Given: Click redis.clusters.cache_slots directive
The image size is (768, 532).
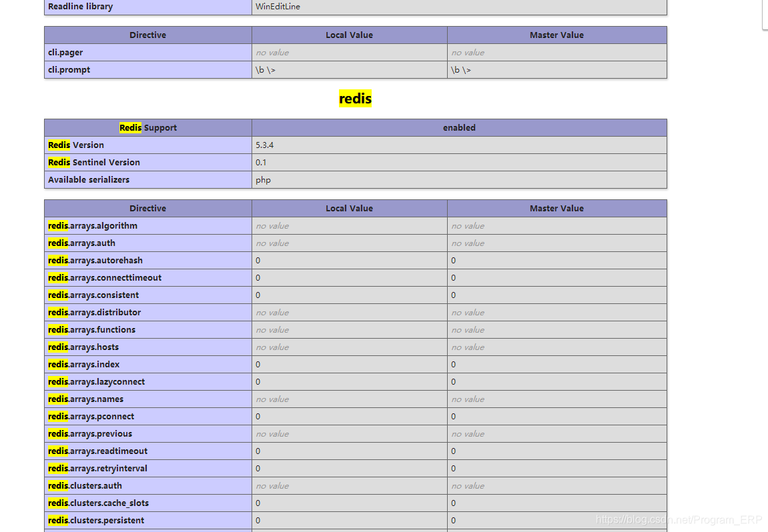Looking at the screenshot, I should click(98, 503).
